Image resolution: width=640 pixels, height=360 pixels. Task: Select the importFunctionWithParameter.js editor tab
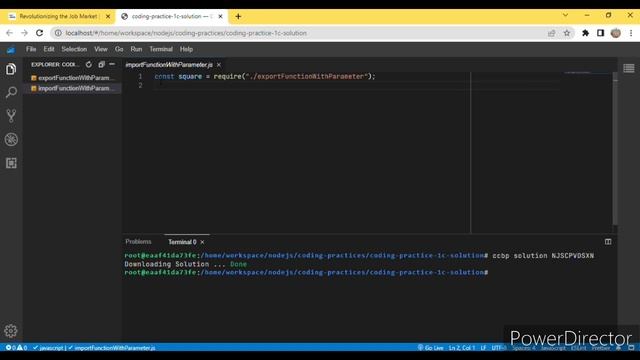tap(169, 65)
